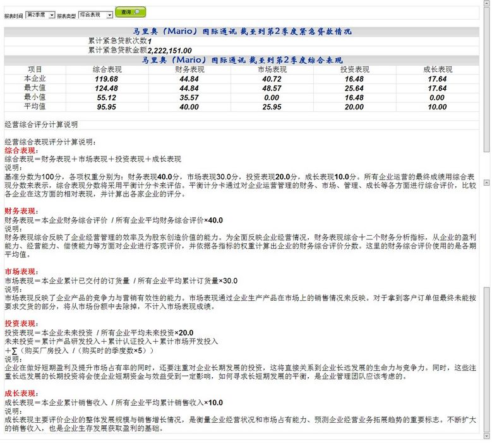Click the 市场表现 table column header
Viewport: 492px width, 448px height.
[272, 70]
